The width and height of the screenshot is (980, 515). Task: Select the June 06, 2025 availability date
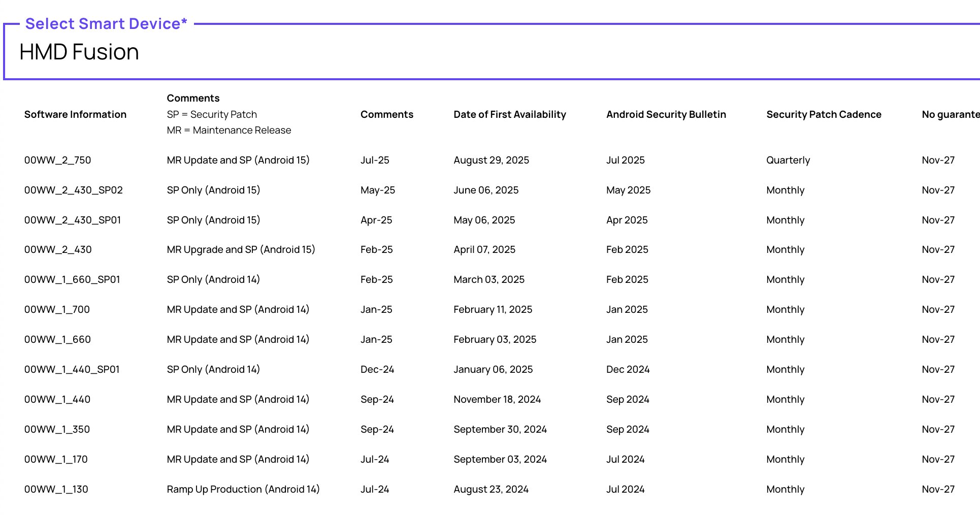click(x=486, y=190)
